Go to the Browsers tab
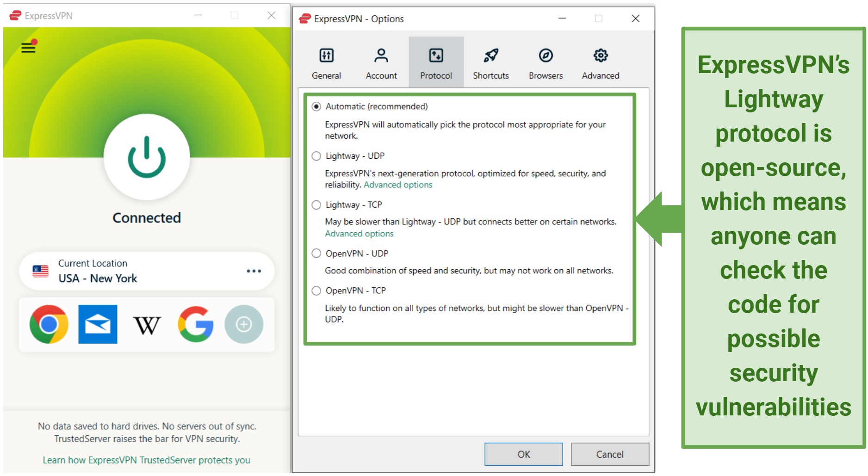The width and height of the screenshot is (868, 476). click(x=546, y=63)
